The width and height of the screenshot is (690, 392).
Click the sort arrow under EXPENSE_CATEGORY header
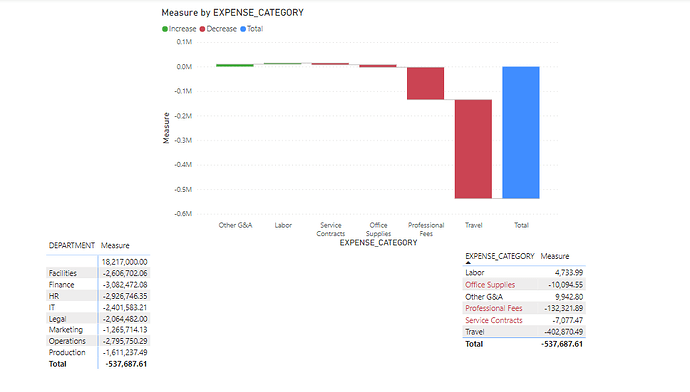(468, 263)
